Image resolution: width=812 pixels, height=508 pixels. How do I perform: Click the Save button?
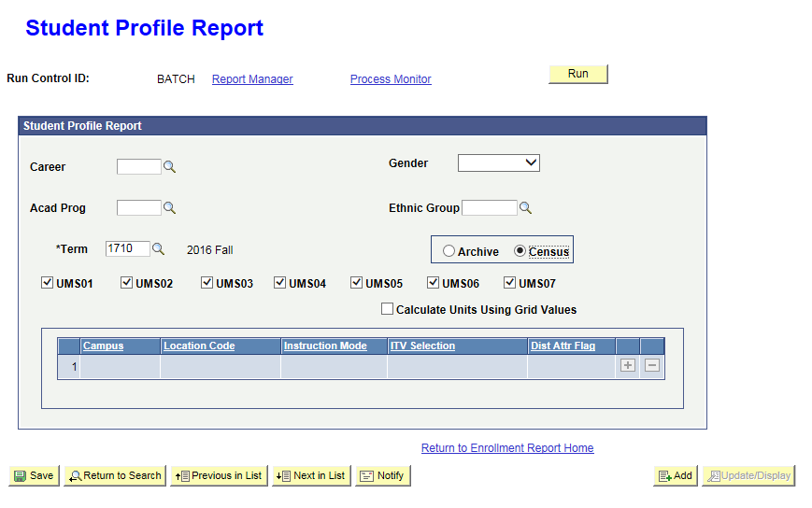(x=35, y=475)
